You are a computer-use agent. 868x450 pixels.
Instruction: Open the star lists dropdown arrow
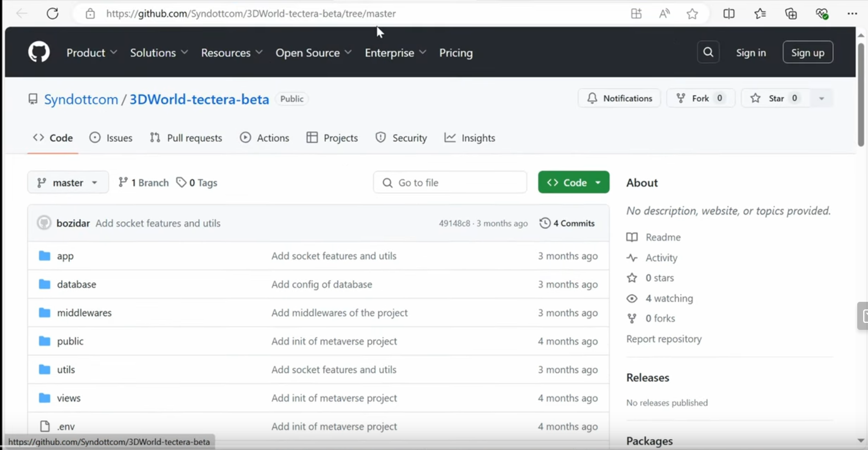821,98
